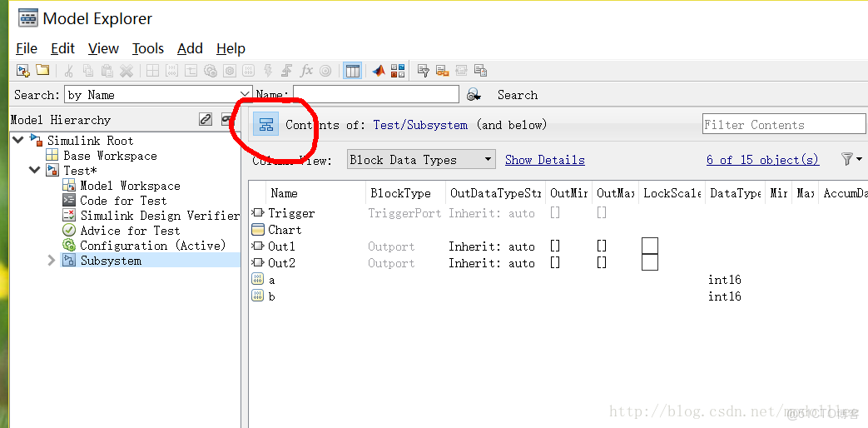Click the filter funnel toolbar icon
This screenshot has height=428, width=868.
coord(424,71)
